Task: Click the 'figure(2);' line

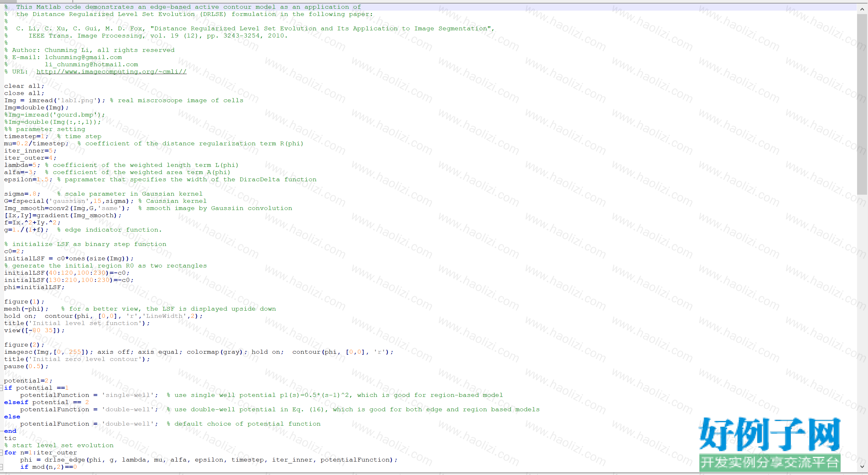Action: (x=24, y=345)
